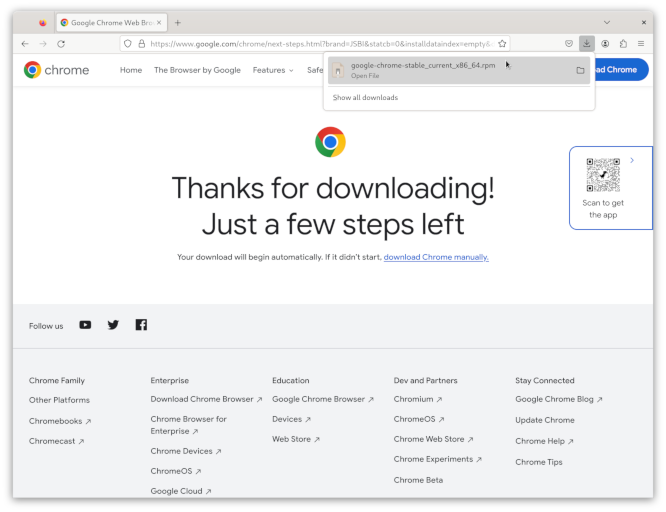Open the Chrome Devices footer link
666x512 pixels.
[186, 451]
